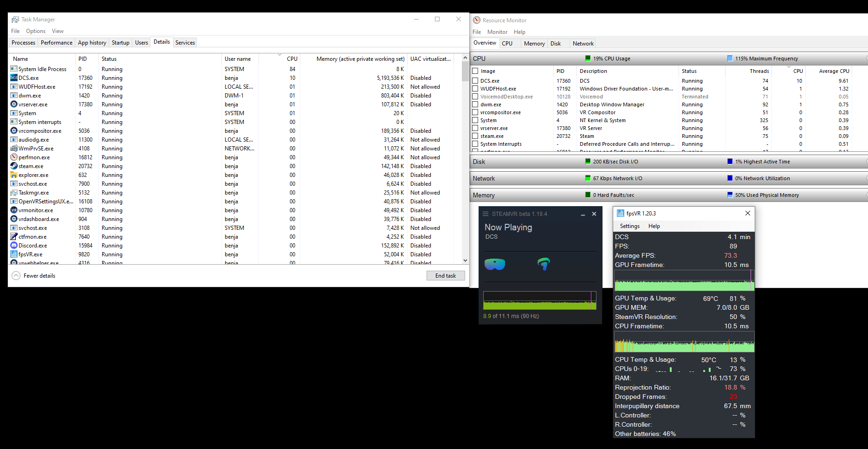The width and height of the screenshot is (868, 449).
Task: Click the vrcompositor.exe icon in Task Manager
Action: pyautogui.click(x=14, y=131)
